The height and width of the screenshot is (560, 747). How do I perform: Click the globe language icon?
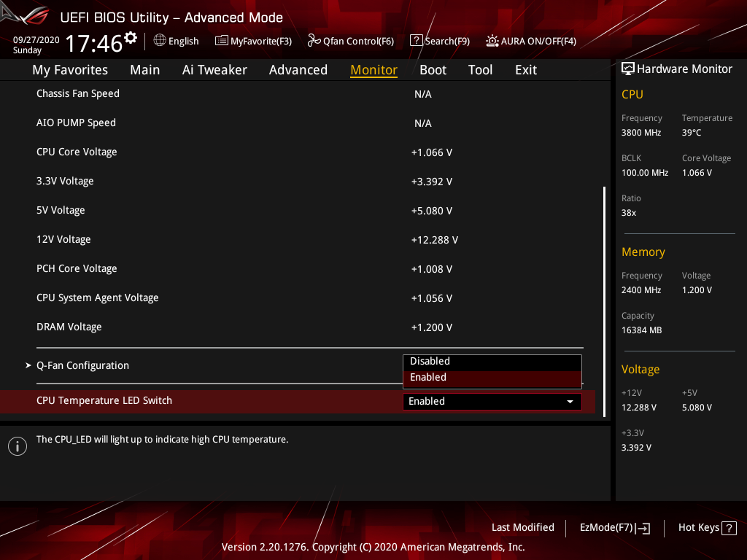(160, 41)
